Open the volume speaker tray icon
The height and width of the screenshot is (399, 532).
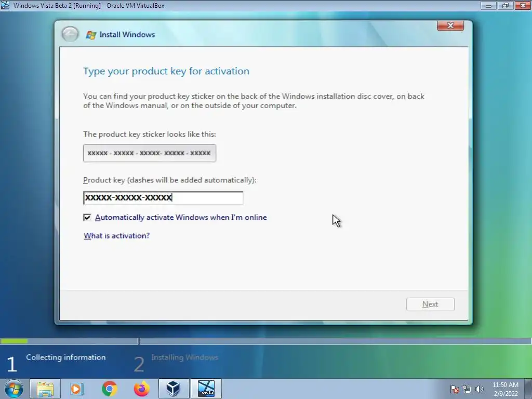coord(480,389)
